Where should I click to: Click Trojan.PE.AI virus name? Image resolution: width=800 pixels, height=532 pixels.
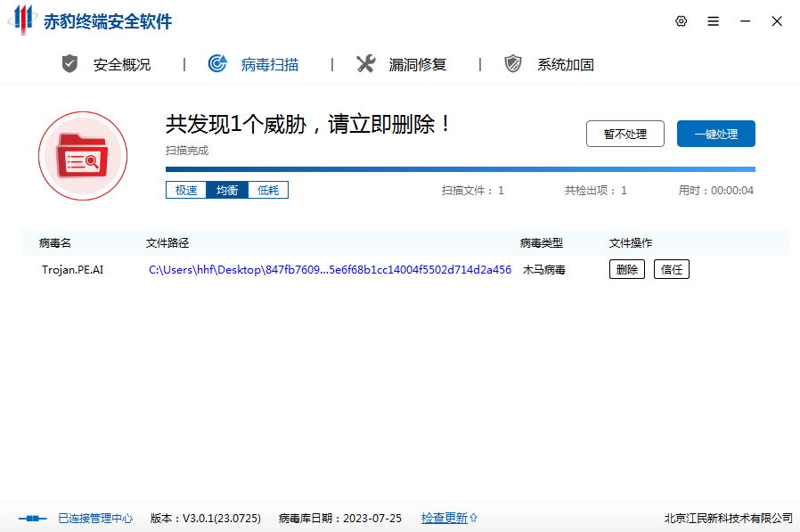pyautogui.click(x=72, y=270)
